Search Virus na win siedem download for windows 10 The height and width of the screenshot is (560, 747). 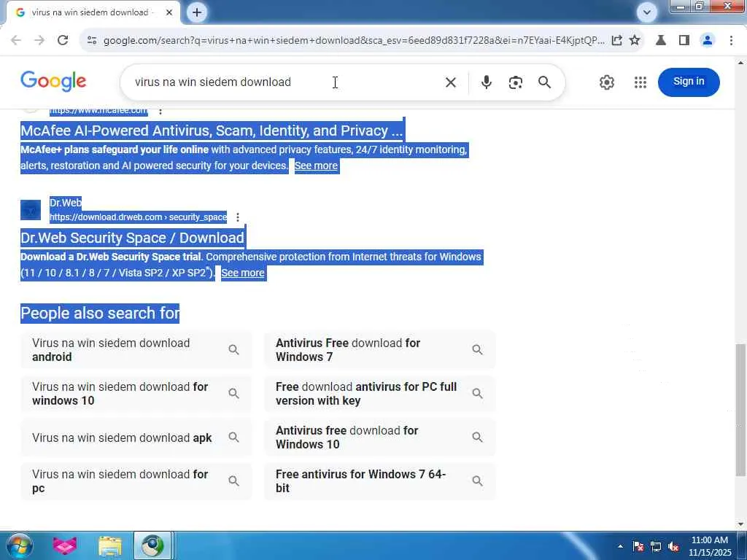pos(136,393)
